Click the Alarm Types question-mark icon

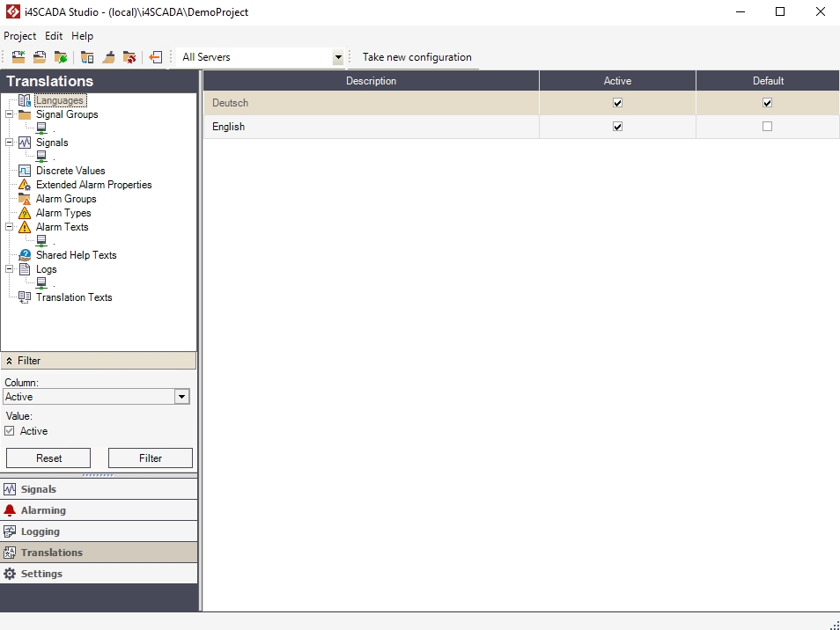pos(25,212)
